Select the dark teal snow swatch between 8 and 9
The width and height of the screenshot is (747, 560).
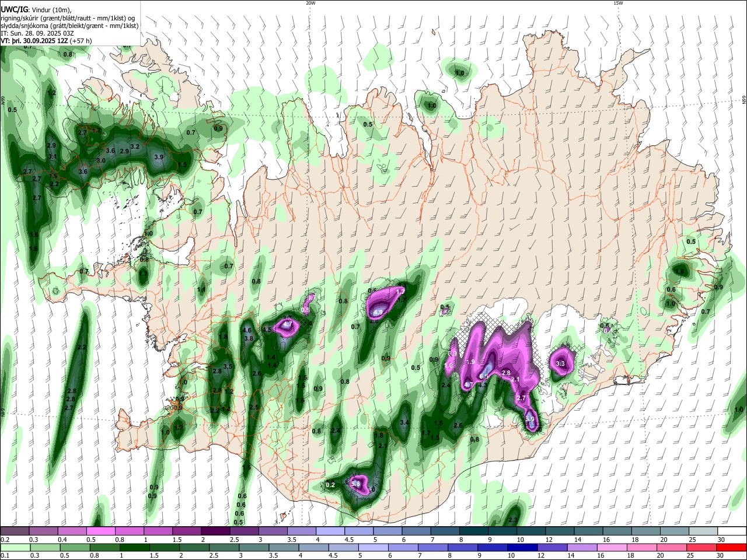[474, 531]
